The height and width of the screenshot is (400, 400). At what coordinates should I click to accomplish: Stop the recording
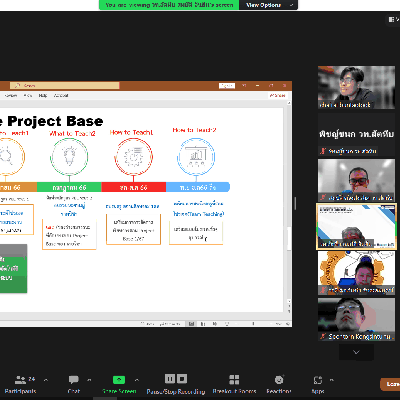point(182,379)
